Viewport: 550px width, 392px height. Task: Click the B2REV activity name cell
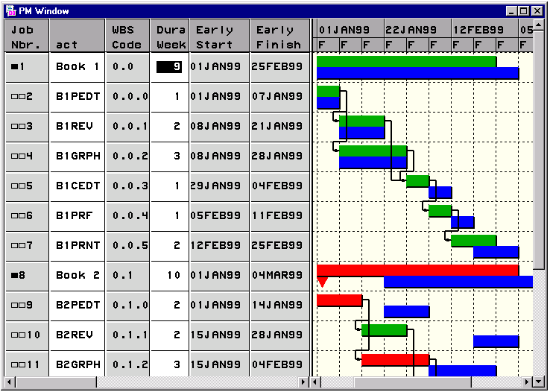78,335
